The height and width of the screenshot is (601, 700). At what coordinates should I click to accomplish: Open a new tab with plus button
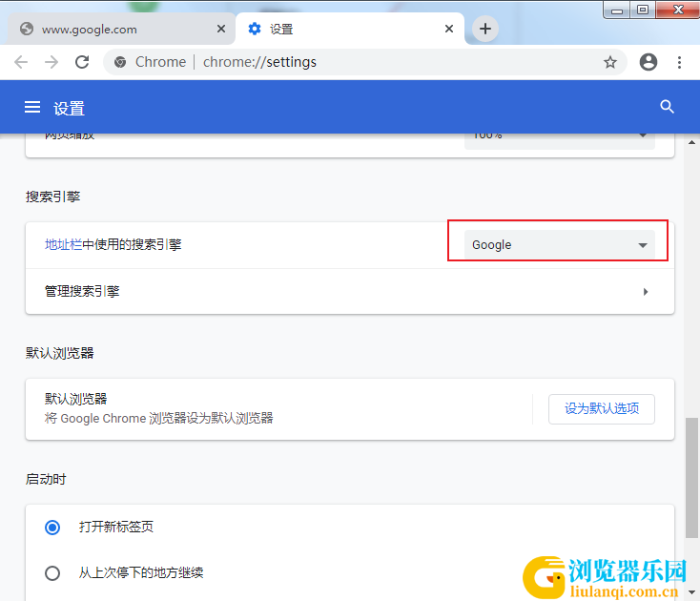pos(485,29)
